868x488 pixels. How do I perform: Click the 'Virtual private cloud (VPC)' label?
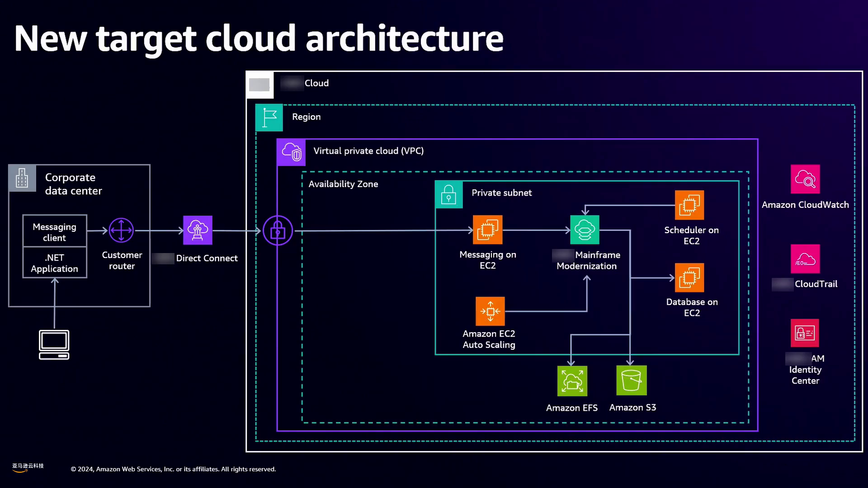[368, 151]
